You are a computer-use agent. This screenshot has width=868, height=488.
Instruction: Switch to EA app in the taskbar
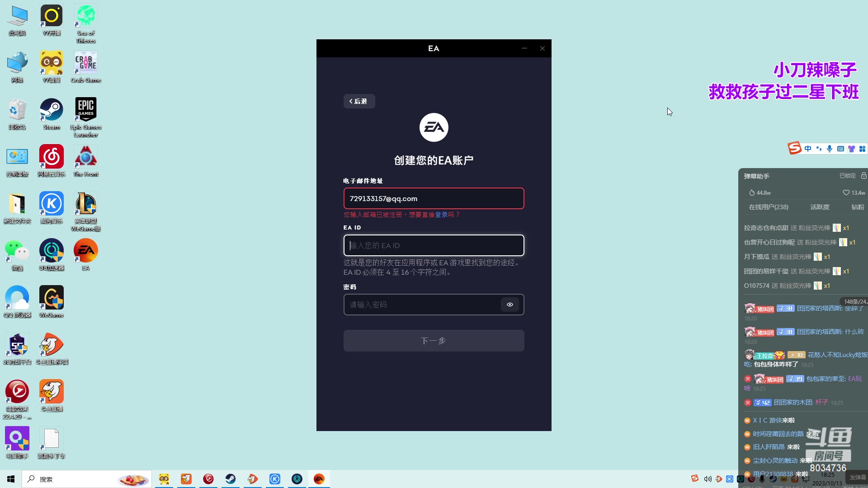pyautogui.click(x=319, y=479)
